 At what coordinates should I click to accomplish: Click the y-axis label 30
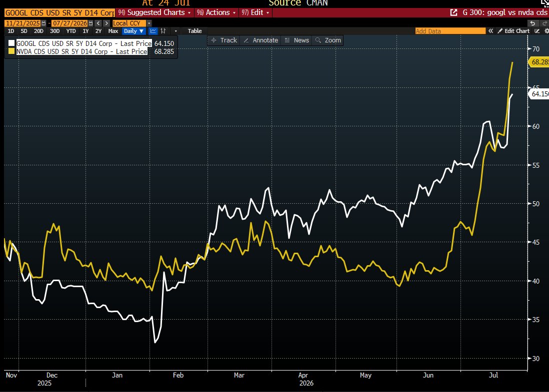[535, 359]
